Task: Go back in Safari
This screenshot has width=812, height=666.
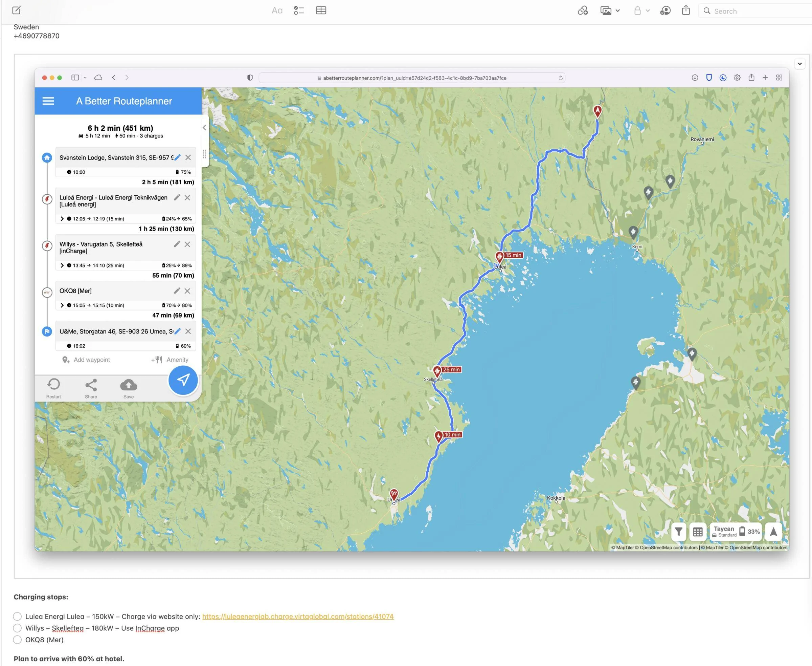Action: click(x=114, y=78)
